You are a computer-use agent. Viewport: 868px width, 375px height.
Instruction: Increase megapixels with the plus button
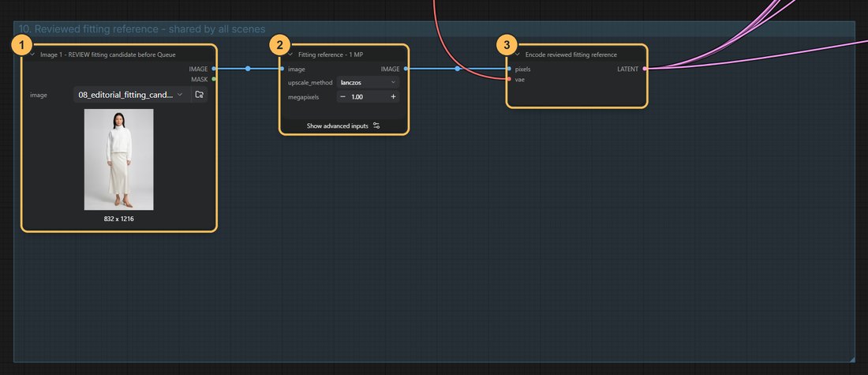(394, 96)
